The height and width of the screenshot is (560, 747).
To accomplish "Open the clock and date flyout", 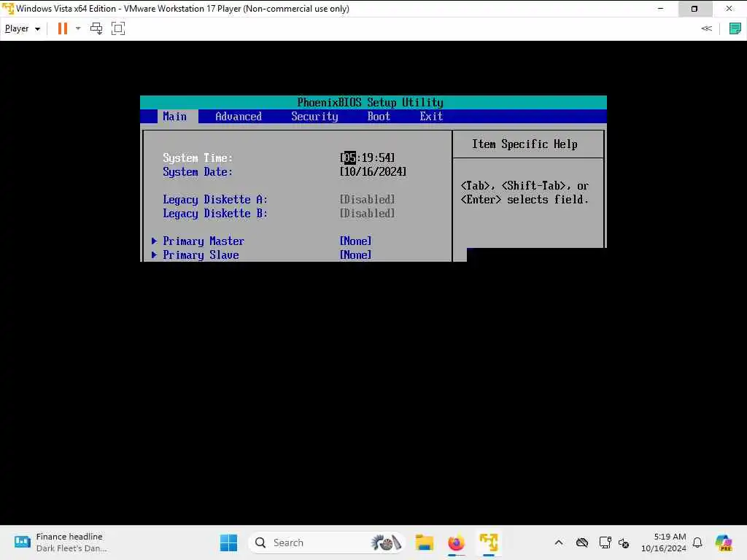I will (663, 542).
